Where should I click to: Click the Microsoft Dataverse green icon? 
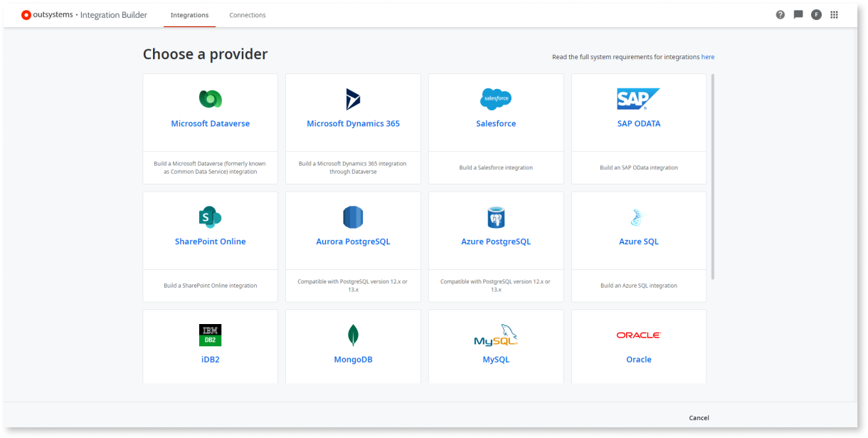coord(210,99)
